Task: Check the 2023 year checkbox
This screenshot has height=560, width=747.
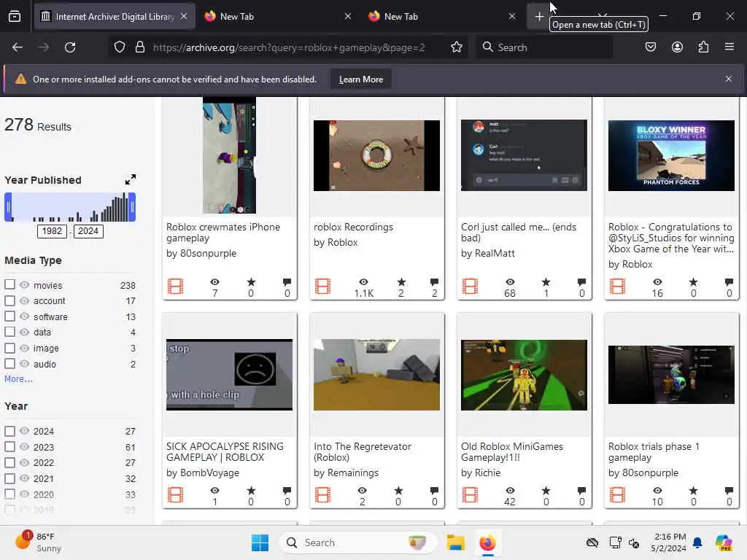Action: 9,447
